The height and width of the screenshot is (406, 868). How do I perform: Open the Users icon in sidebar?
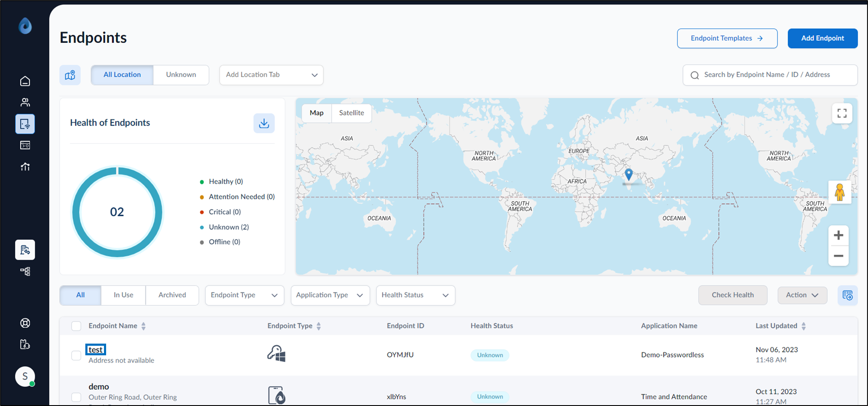(x=25, y=102)
